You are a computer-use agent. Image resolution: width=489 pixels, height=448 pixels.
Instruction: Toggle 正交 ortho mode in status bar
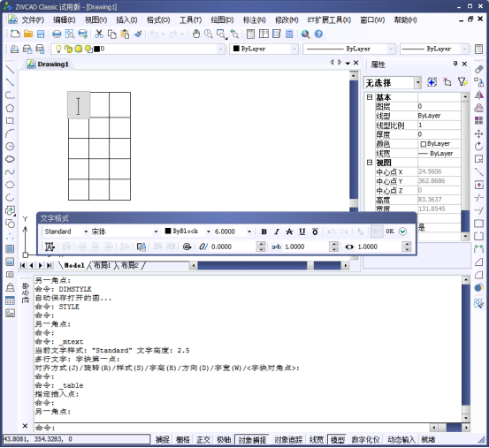click(x=203, y=439)
